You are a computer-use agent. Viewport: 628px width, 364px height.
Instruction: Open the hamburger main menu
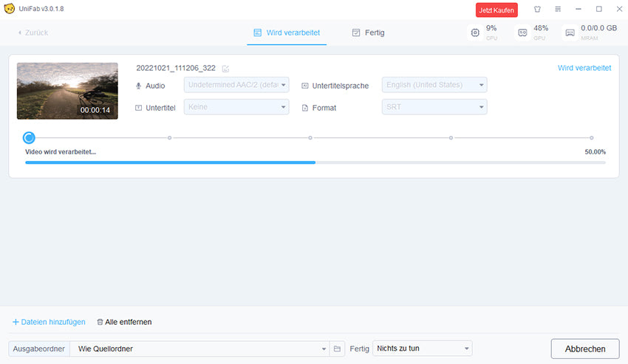coord(558,10)
